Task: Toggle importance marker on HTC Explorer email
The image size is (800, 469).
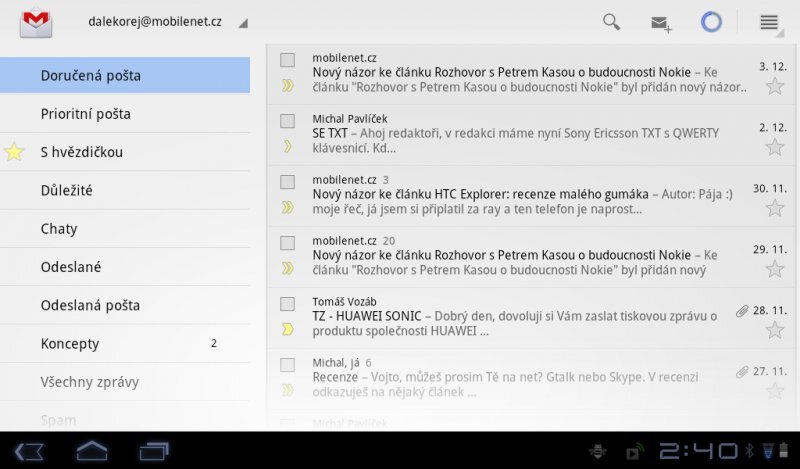Action: click(x=288, y=207)
